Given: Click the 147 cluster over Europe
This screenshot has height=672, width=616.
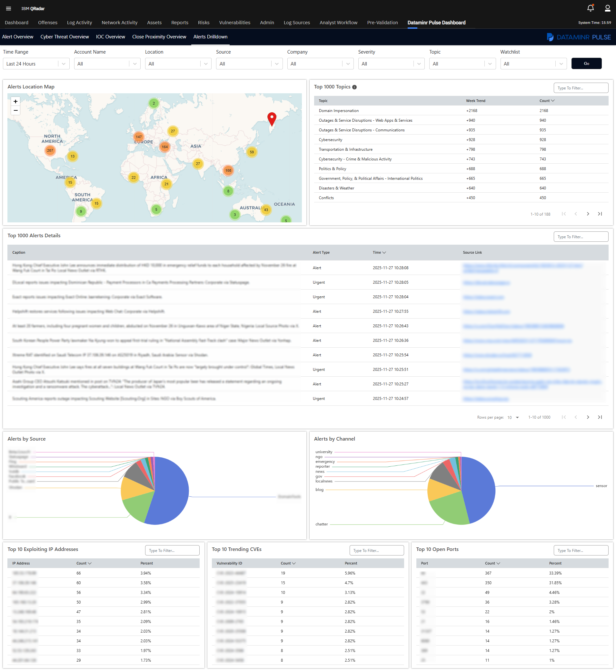Looking at the screenshot, I should pyautogui.click(x=139, y=137).
